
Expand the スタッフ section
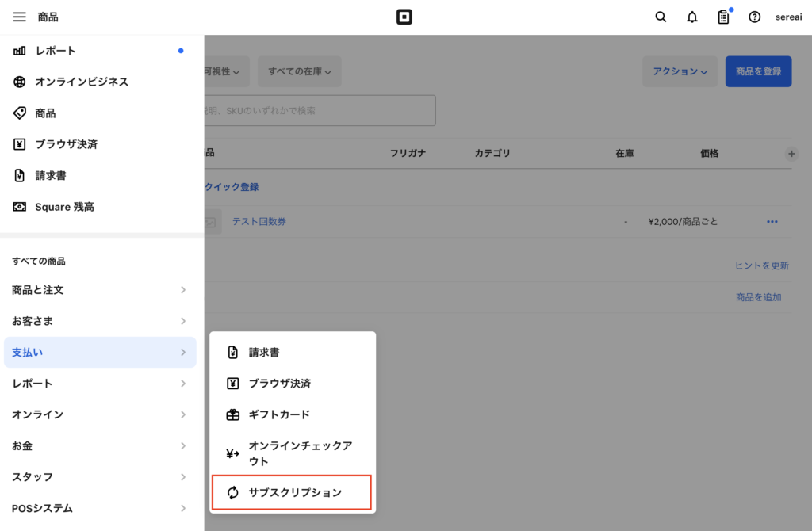[x=100, y=477]
